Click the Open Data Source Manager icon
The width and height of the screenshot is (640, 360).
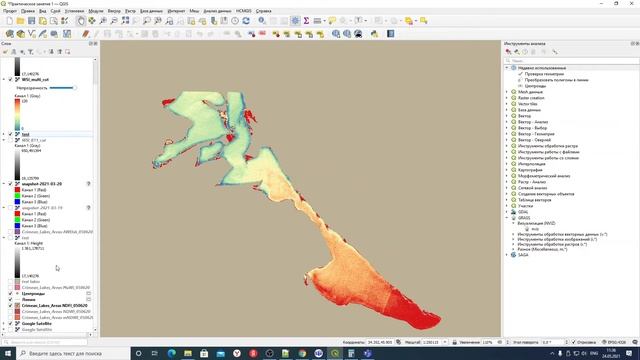9,34
